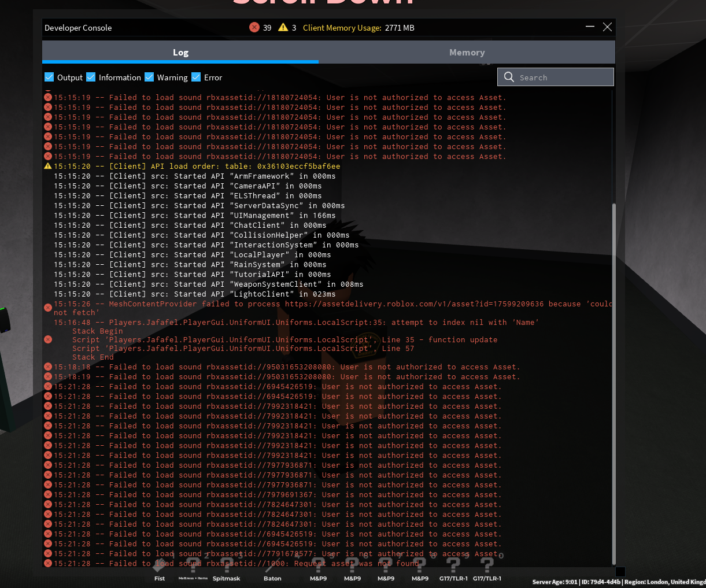Image resolution: width=706 pixels, height=588 pixels.
Task: Click the yellow warning count icon
Action: tap(283, 27)
